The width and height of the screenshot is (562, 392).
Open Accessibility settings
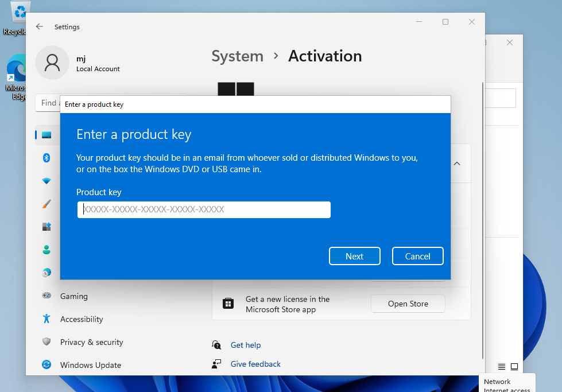[x=46, y=319]
